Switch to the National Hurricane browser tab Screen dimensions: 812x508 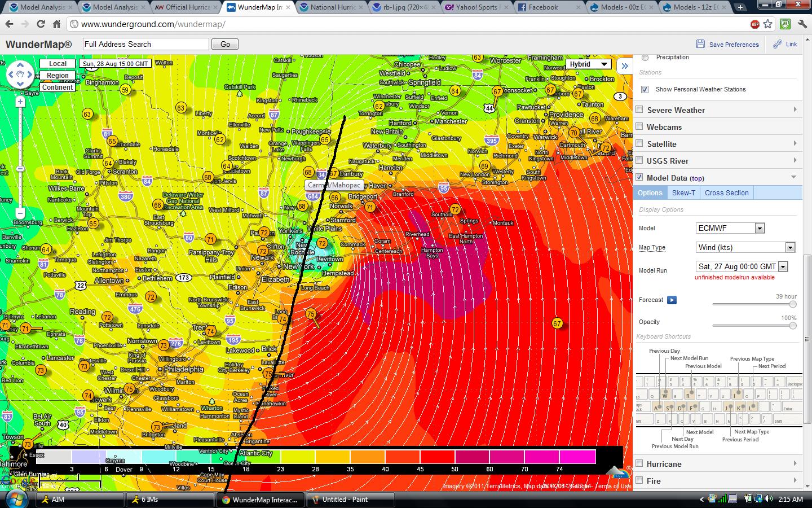click(332, 7)
